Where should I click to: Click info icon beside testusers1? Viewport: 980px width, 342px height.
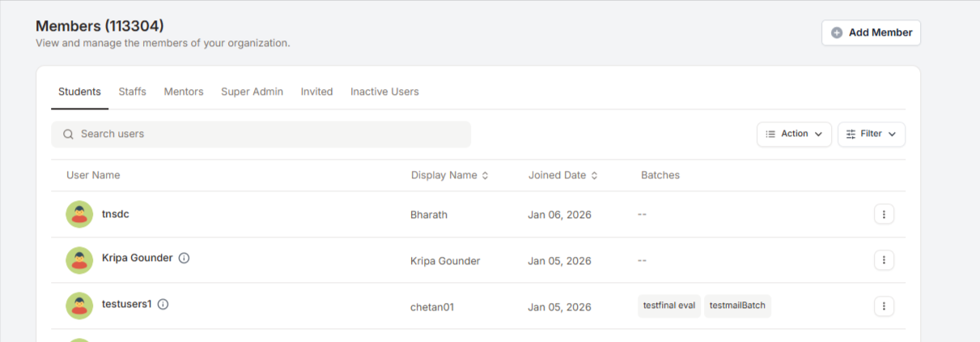[163, 305]
